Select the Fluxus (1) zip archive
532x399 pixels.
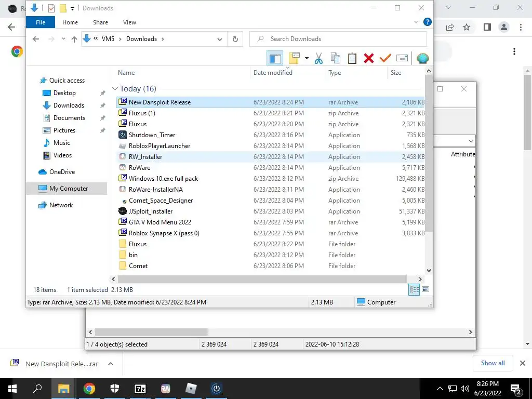click(270, 113)
